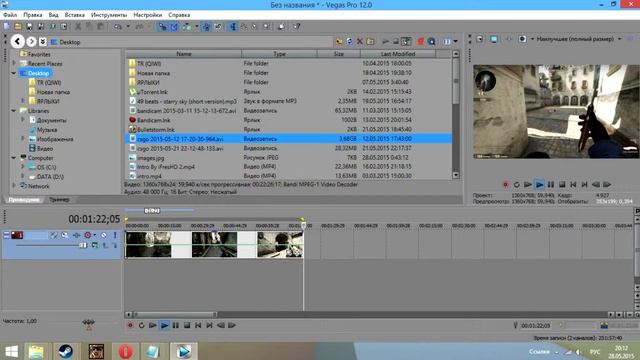Open the Вставка menu
Screen dimensions: 640x360
tap(75, 15)
